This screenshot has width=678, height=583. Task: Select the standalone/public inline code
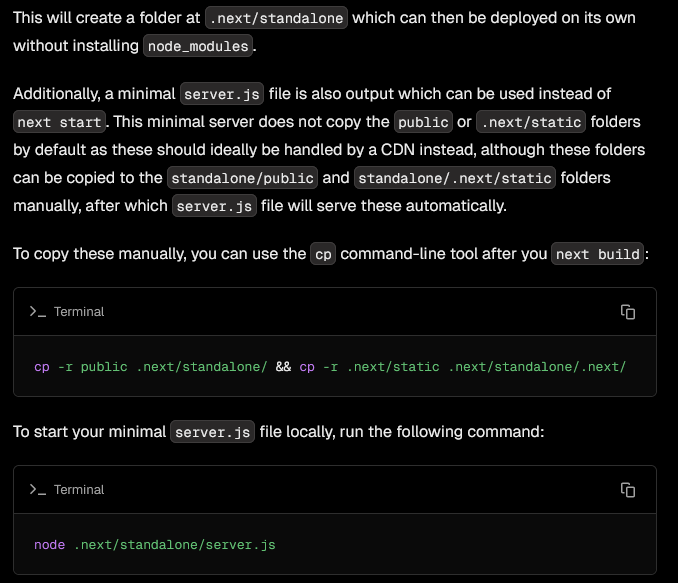(243, 178)
